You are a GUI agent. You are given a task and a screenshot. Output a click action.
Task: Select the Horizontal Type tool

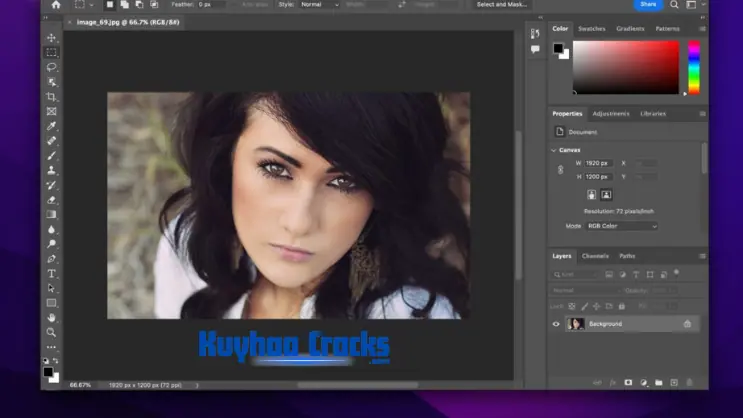(52, 273)
